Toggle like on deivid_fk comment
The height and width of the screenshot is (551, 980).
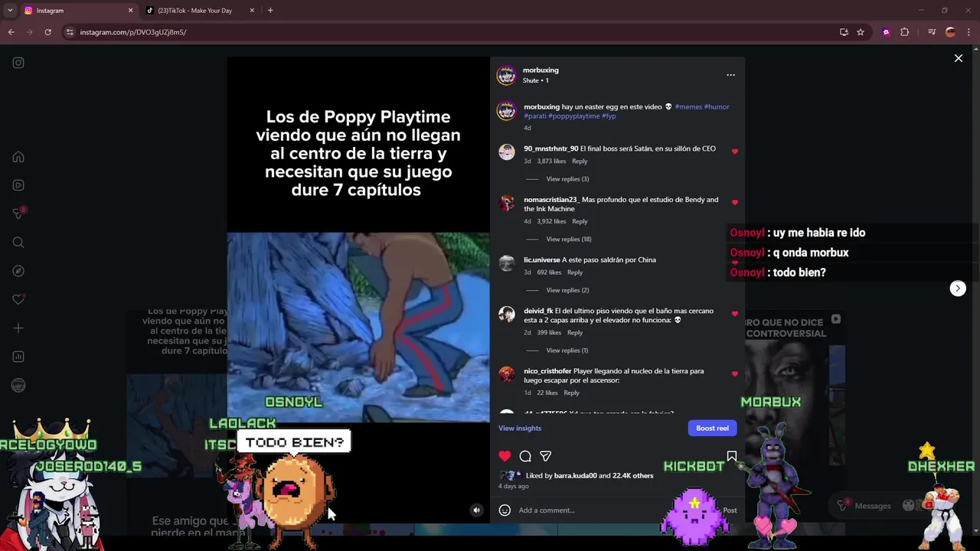(x=735, y=314)
